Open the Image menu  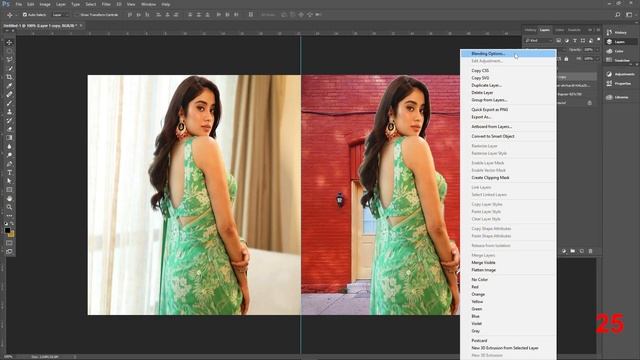click(45, 4)
